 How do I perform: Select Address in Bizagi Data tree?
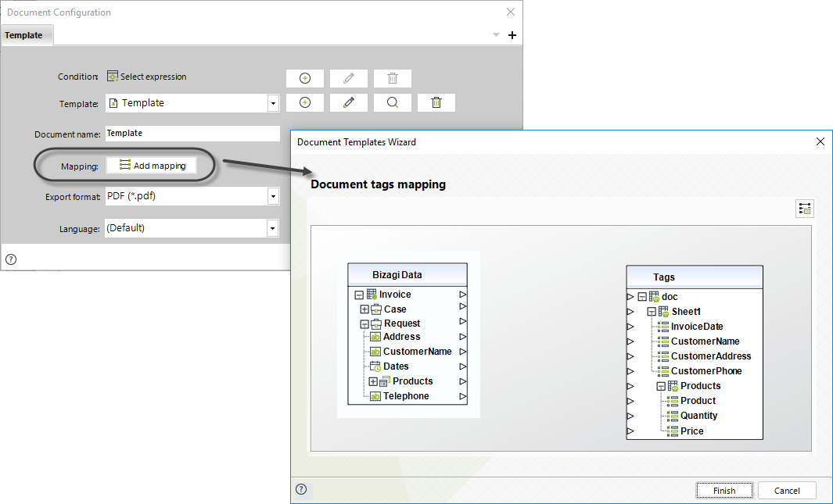click(401, 337)
